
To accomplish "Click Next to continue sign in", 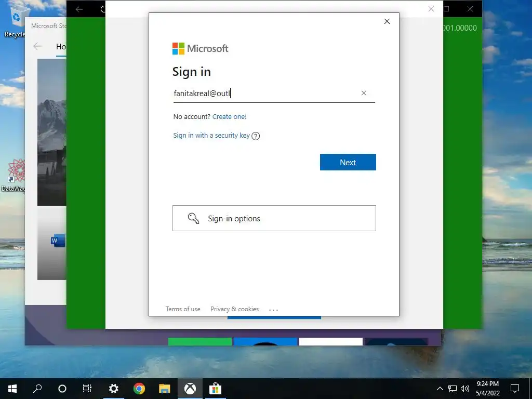I will coord(348,162).
